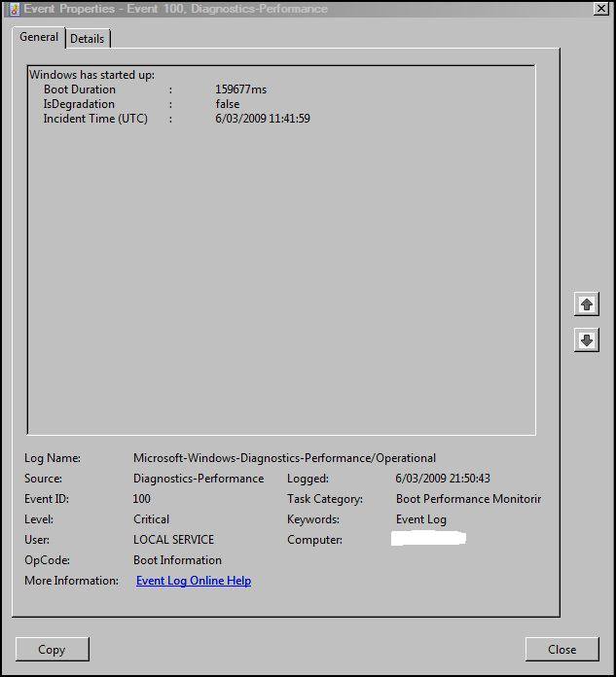Click the Task Category label
This screenshot has height=677, width=616.
click(x=325, y=499)
